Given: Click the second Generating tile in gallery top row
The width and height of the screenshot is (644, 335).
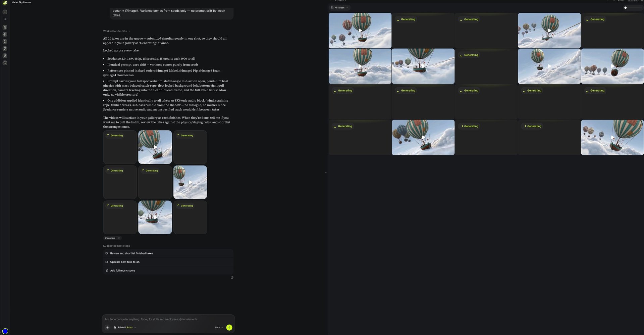Looking at the screenshot, I should pyautogui.click(x=486, y=31).
